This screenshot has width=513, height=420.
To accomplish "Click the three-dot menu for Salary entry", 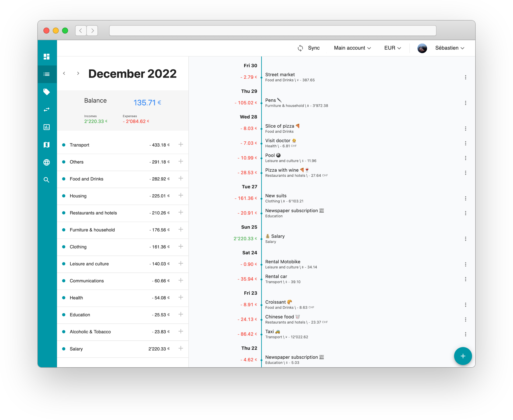I will (466, 238).
